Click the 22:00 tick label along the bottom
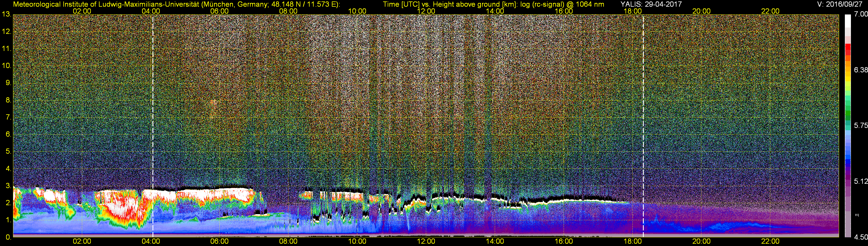Image resolution: width=868 pixels, height=246 pixels. 770,241
